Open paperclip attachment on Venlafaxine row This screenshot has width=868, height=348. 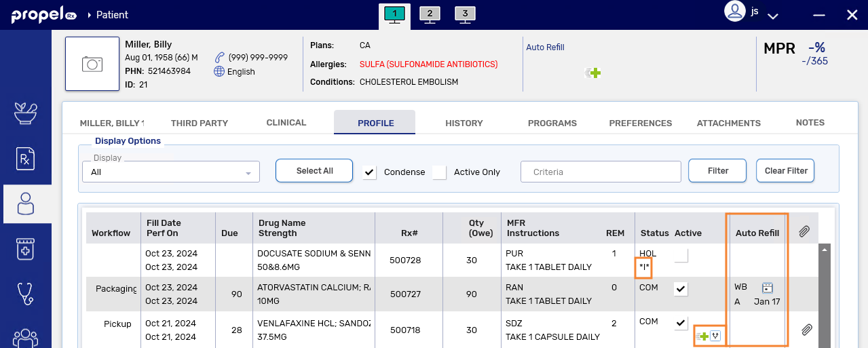point(806,330)
